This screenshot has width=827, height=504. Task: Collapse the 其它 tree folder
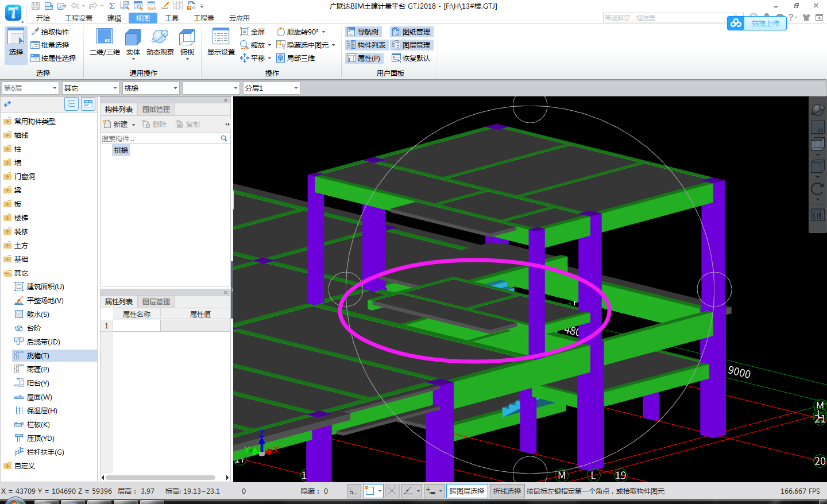click(x=7, y=273)
